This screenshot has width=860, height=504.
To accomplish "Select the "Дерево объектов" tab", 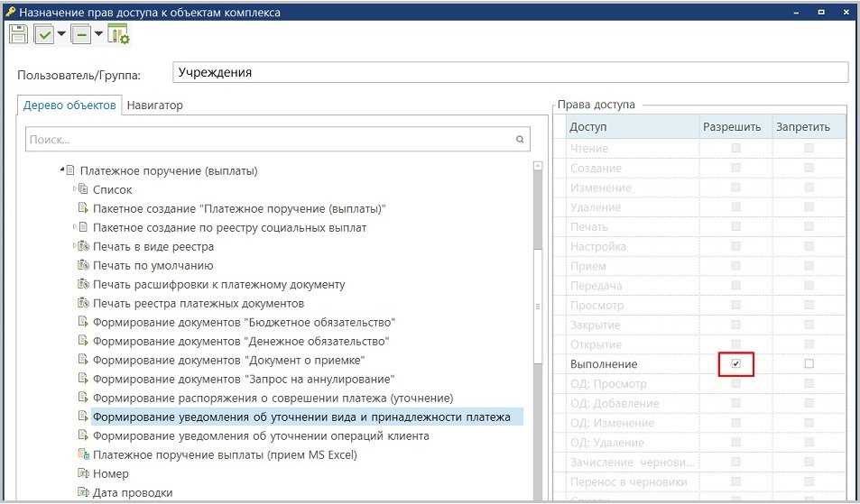I will tap(69, 105).
